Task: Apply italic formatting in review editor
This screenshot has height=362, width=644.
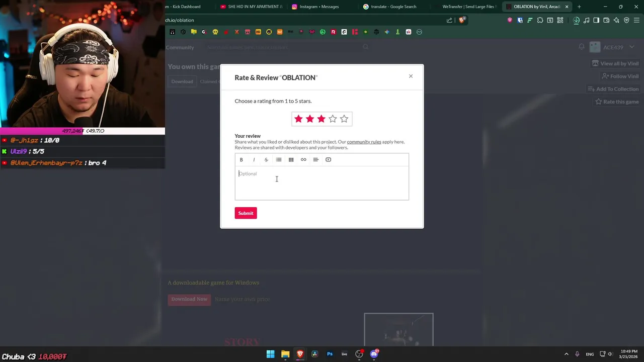Action: coord(254,160)
